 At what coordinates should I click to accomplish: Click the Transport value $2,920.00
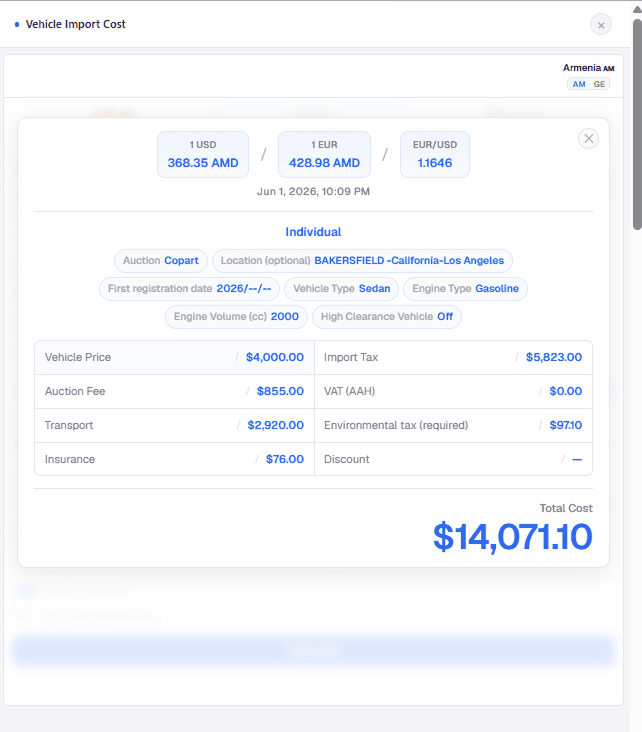(275, 425)
